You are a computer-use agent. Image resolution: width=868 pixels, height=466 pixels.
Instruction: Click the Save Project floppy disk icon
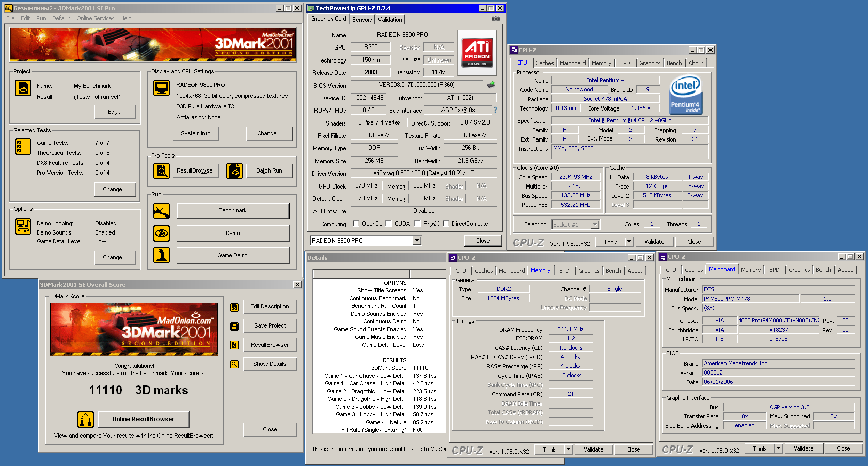[x=234, y=326]
